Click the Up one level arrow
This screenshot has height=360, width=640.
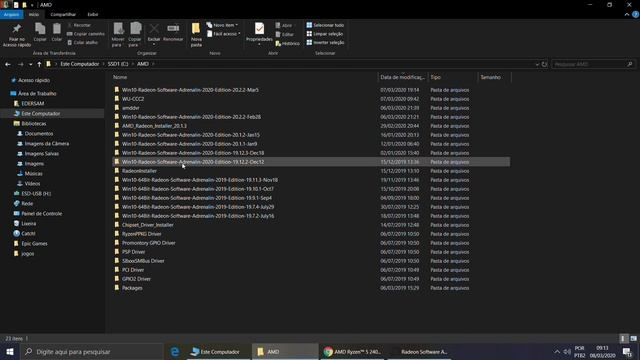coord(39,64)
